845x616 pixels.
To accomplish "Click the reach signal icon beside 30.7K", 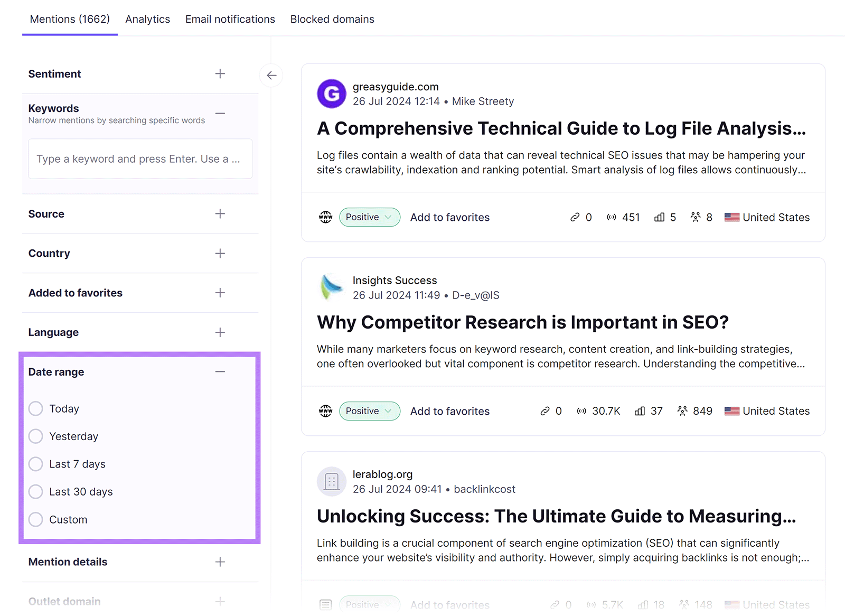I will [x=581, y=411].
